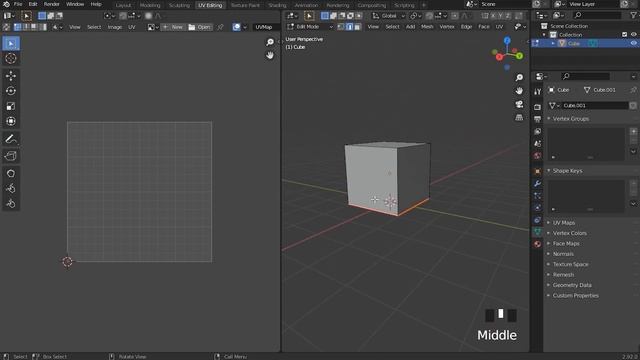This screenshot has height=360, width=640.
Task: Pick the Scale tool in UV toolbar
Action: tap(11, 106)
